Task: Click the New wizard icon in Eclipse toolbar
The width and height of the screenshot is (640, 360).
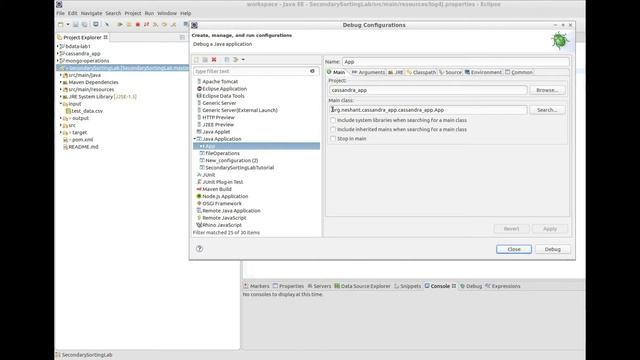Action: [60, 24]
